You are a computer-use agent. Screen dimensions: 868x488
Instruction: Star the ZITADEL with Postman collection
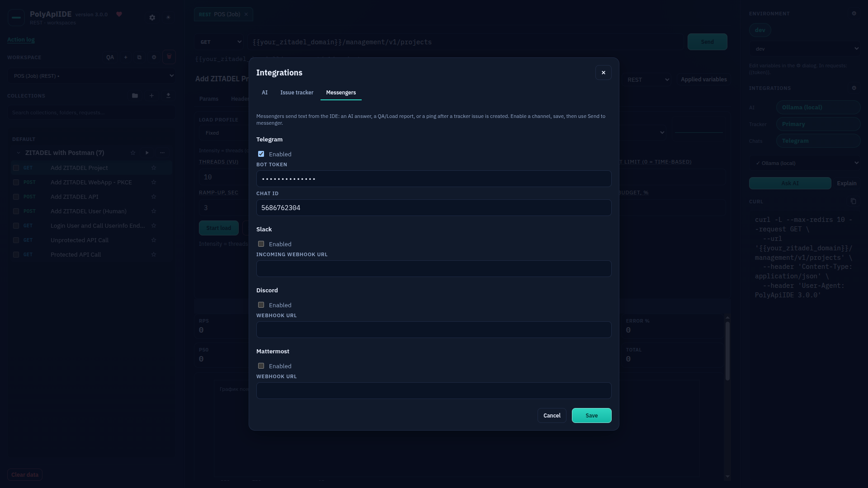pos(133,153)
